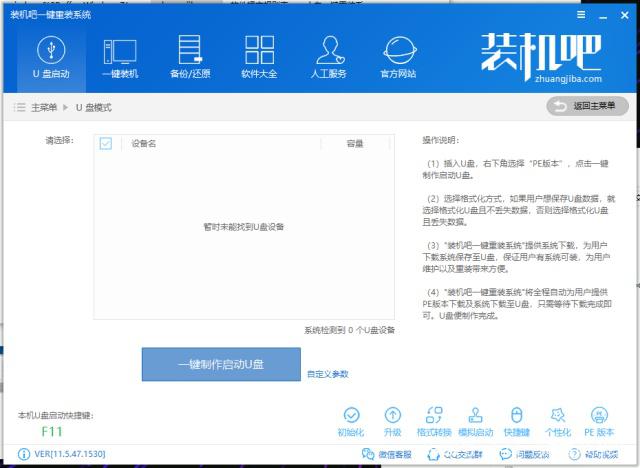
Task: Click the 升级 upgrade icon
Action: (393, 420)
